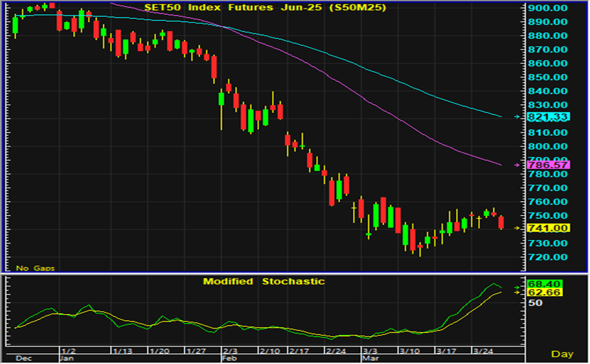This screenshot has width=590, height=364.
Task: Click the yellow arrow beside 741.00
Action: pyautogui.click(x=517, y=228)
